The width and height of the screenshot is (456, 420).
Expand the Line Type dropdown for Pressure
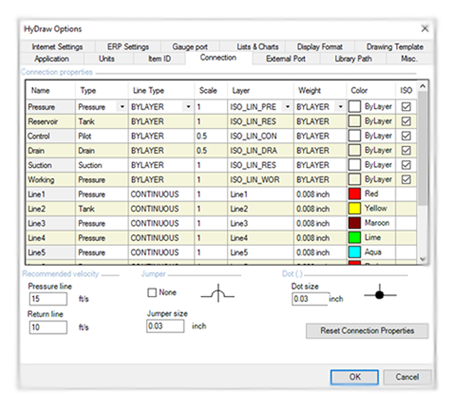pyautogui.click(x=188, y=107)
